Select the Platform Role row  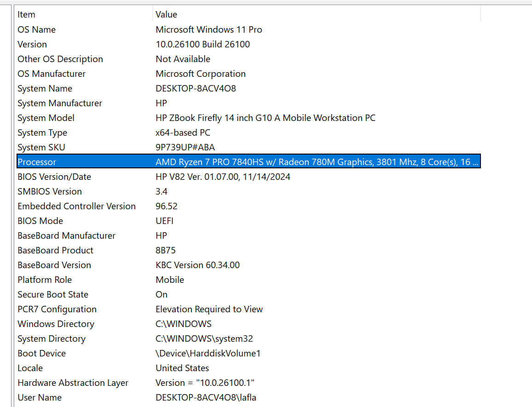(x=249, y=280)
